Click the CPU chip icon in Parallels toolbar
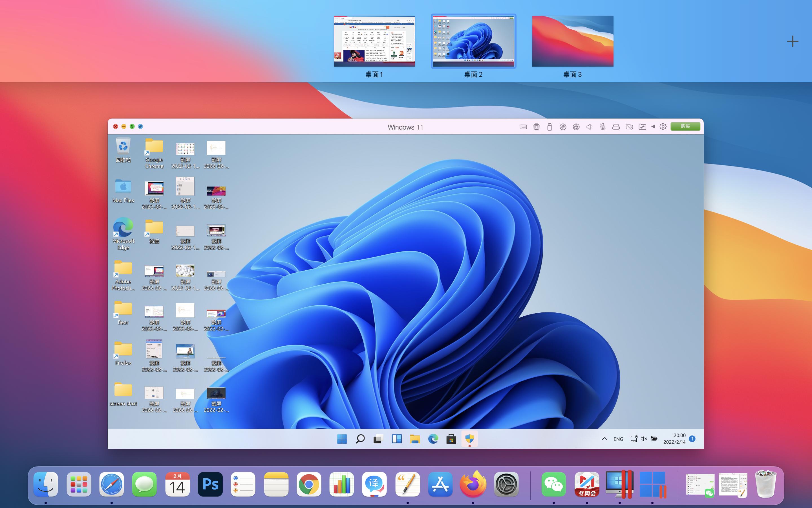The image size is (812, 508). pos(537,127)
